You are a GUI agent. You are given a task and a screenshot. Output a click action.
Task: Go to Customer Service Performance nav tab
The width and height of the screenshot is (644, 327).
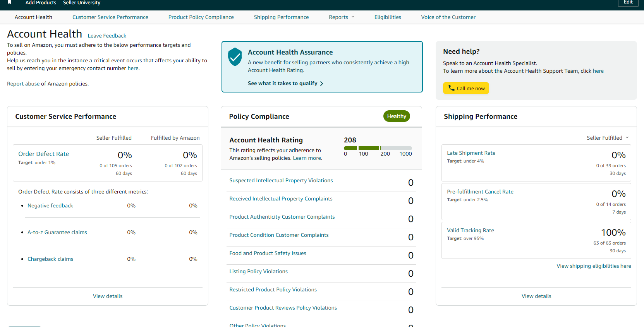(110, 17)
